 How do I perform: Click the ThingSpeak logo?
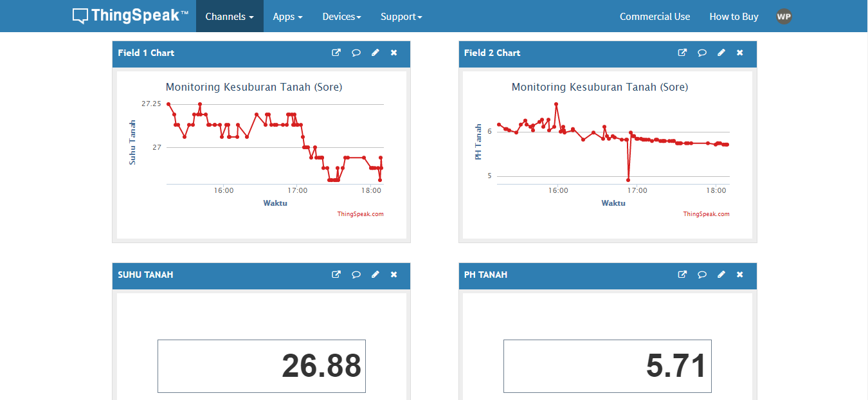(131, 16)
